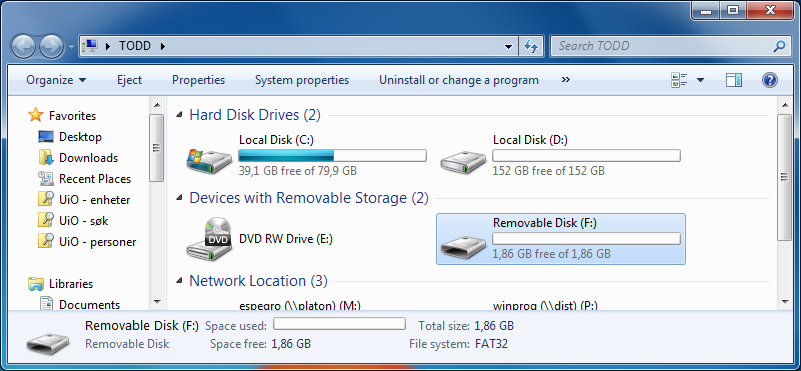Image resolution: width=801 pixels, height=371 pixels.
Task: Click the search magnifier icon
Action: [x=779, y=47]
